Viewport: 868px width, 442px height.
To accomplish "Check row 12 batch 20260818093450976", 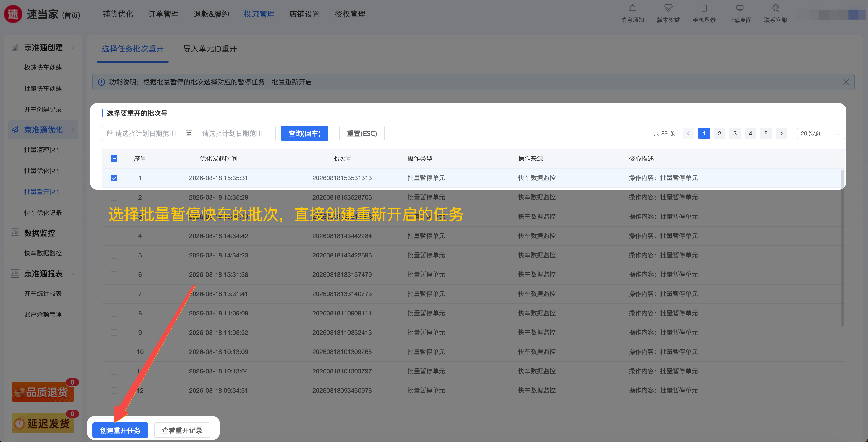I will (114, 391).
